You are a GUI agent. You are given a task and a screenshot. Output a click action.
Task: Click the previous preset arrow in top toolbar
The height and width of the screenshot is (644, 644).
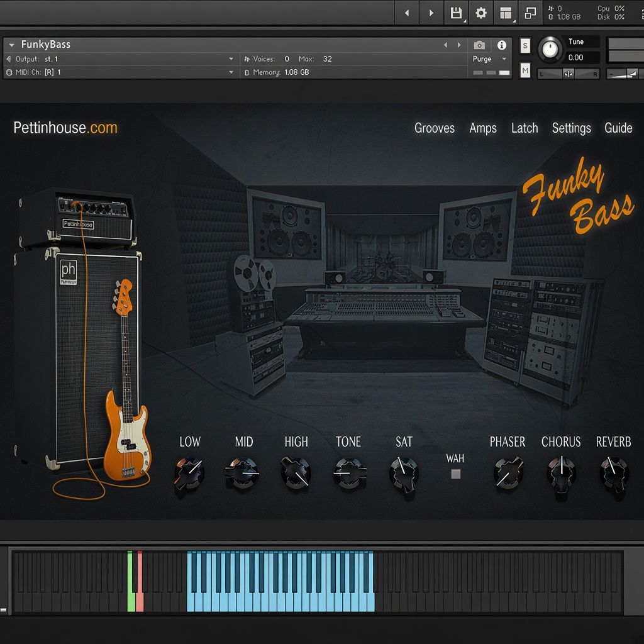[407, 13]
